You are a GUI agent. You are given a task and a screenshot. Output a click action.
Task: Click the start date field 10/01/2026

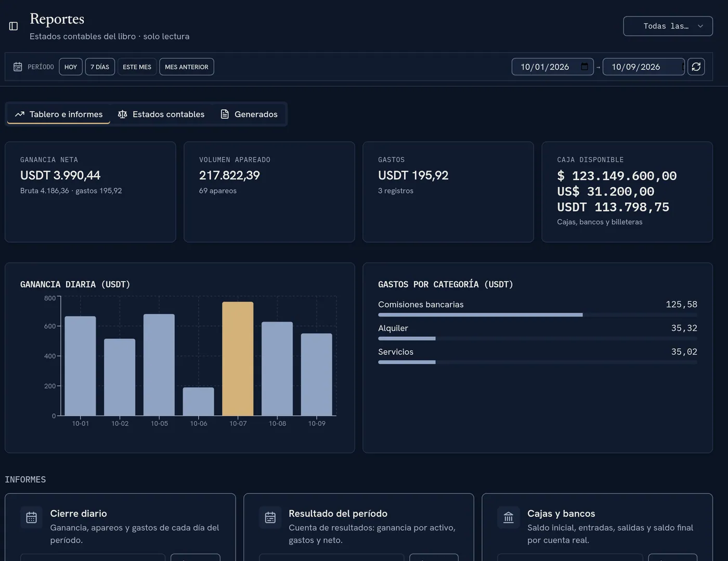[552, 67]
